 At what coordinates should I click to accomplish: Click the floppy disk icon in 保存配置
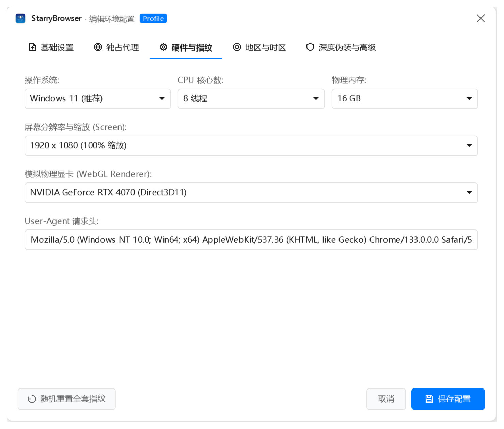tap(429, 399)
